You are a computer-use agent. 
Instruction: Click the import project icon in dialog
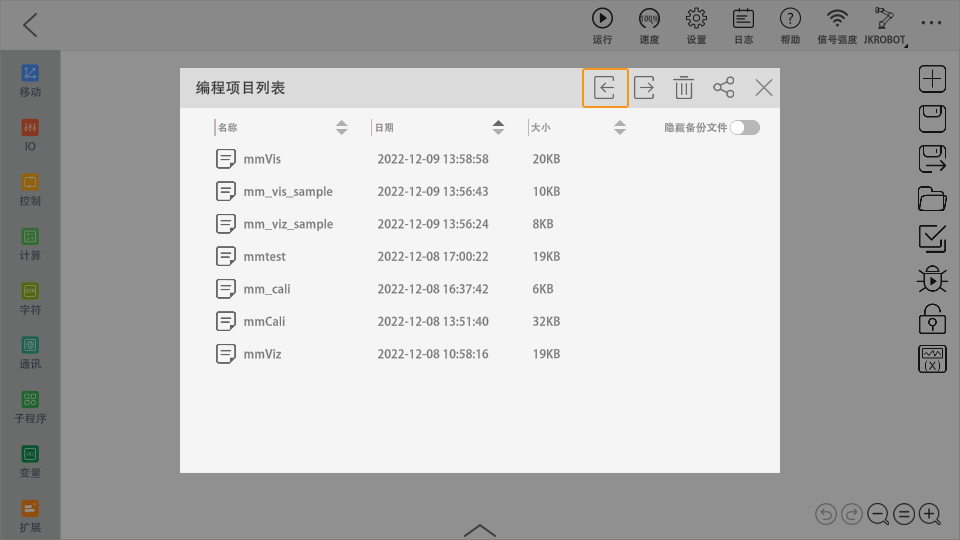[x=605, y=88]
